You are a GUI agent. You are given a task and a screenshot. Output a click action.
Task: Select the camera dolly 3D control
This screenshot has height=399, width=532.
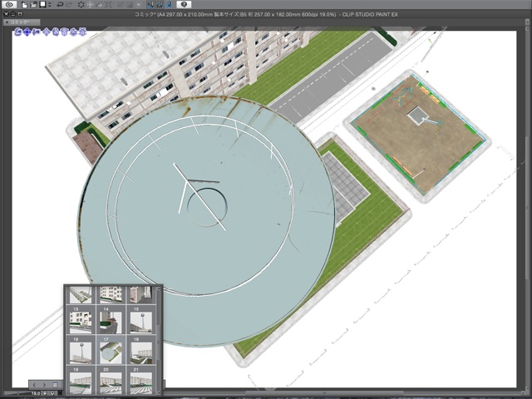pos(36,32)
